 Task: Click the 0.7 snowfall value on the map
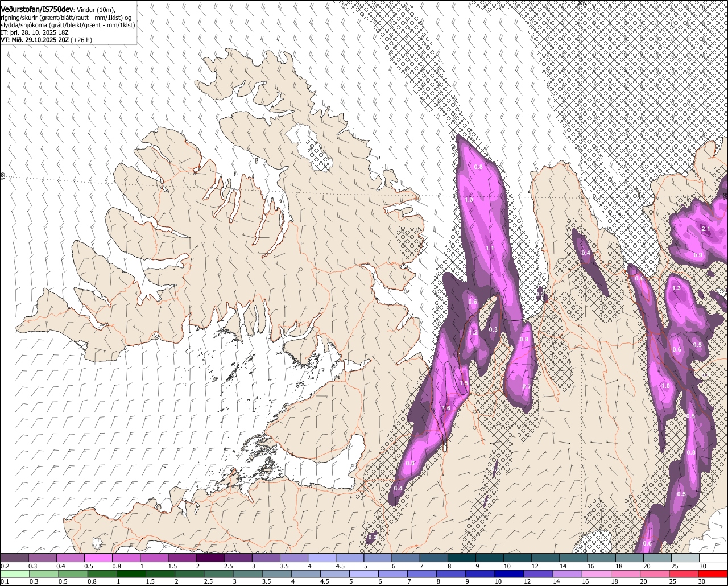pyautogui.click(x=527, y=387)
